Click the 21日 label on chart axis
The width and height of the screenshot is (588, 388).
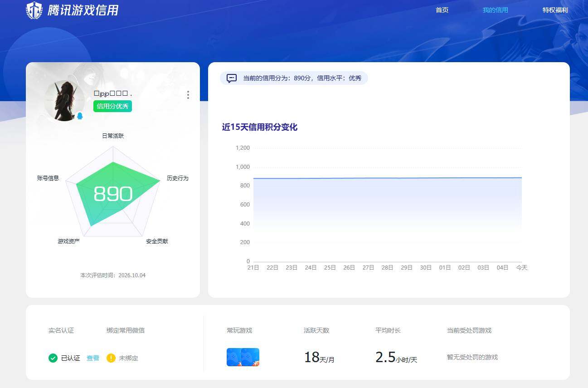(253, 268)
